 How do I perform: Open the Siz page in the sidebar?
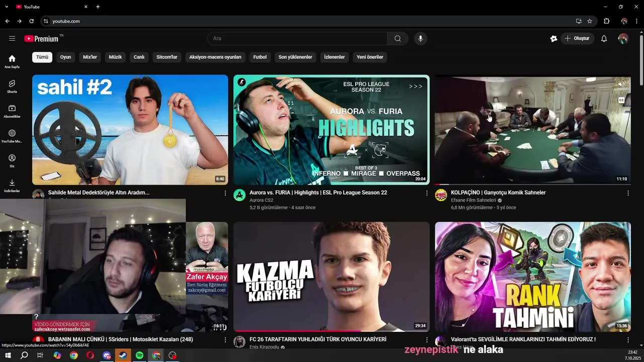click(x=12, y=160)
